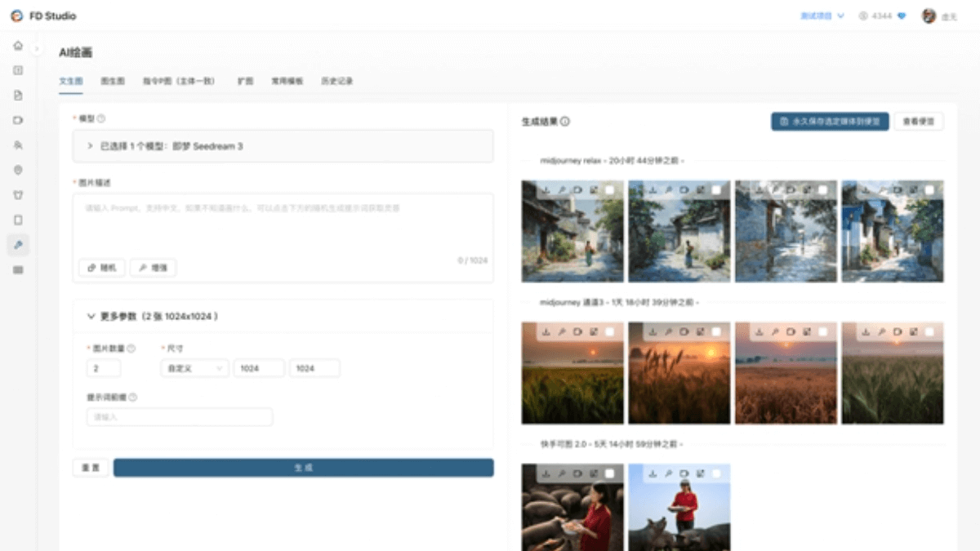
Task: Click the FD Studio logo in the header
Action: click(x=16, y=16)
